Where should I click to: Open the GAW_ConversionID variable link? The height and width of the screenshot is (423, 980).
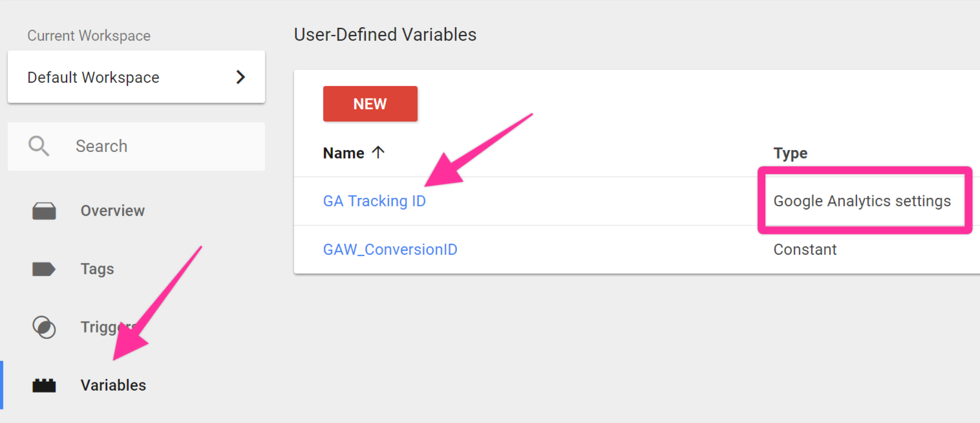(x=390, y=250)
